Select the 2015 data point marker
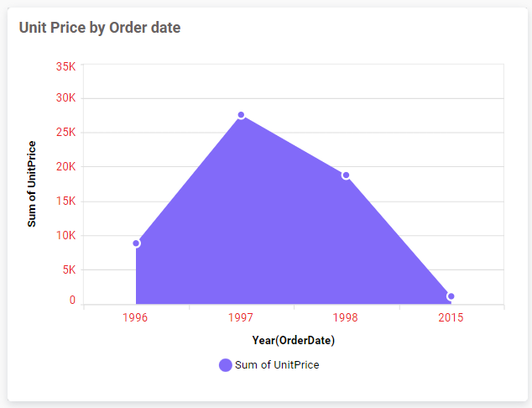 tap(451, 296)
